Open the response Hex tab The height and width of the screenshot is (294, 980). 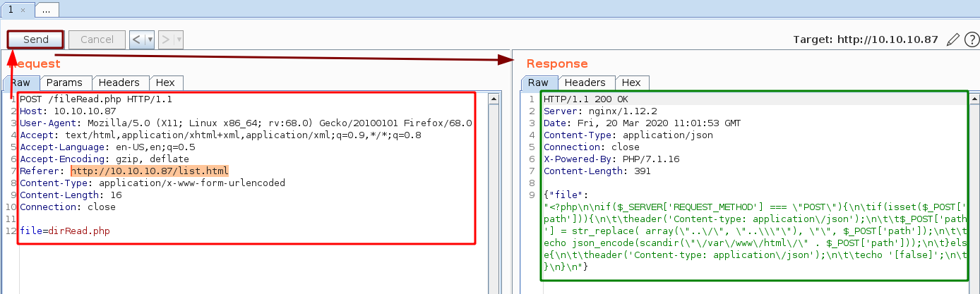click(631, 82)
